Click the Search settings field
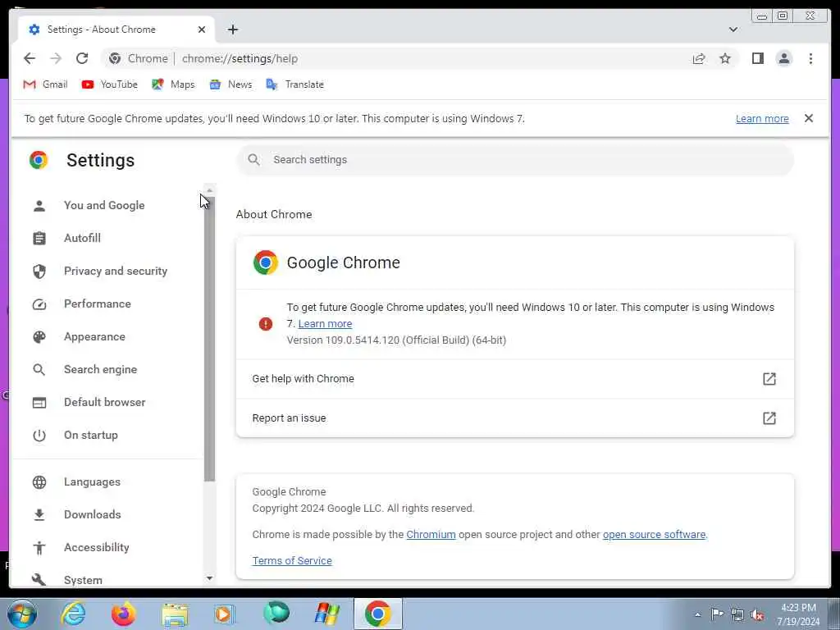The height and width of the screenshot is (630, 840). pyautogui.click(x=515, y=160)
